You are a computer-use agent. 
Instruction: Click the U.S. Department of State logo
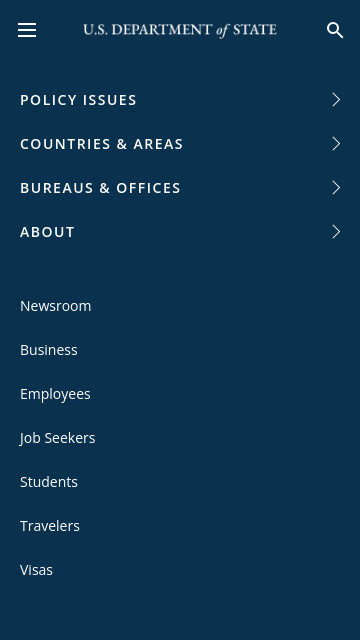180,30
